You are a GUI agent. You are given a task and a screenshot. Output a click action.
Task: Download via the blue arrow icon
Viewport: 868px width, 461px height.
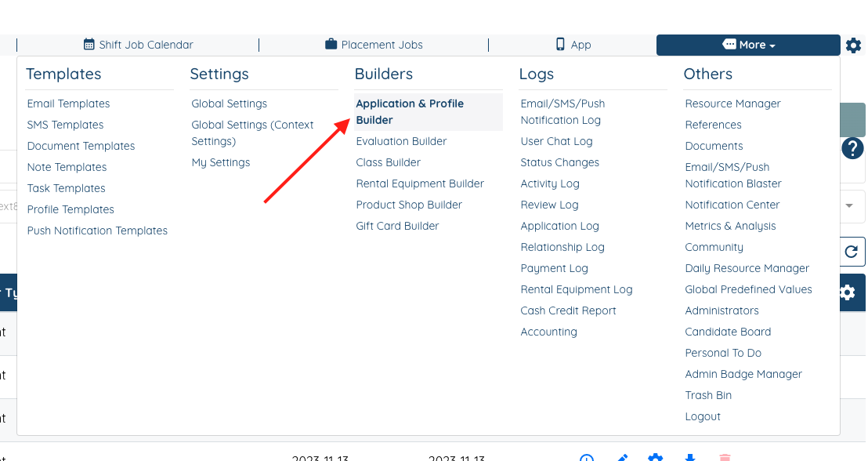point(689,456)
